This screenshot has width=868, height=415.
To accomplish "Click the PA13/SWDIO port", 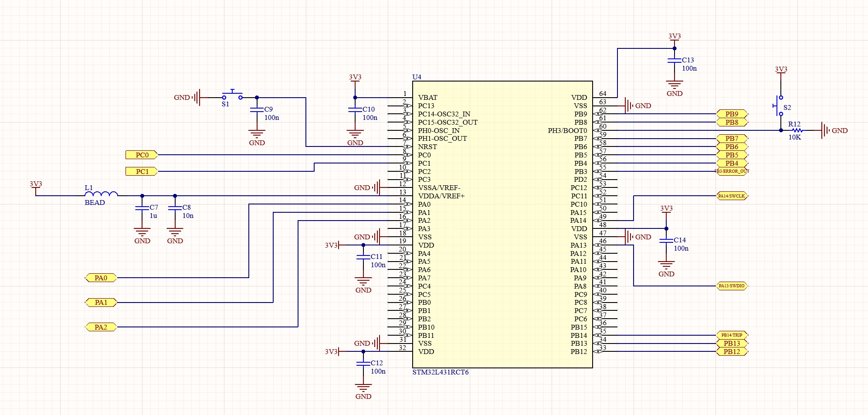I will 732,286.
